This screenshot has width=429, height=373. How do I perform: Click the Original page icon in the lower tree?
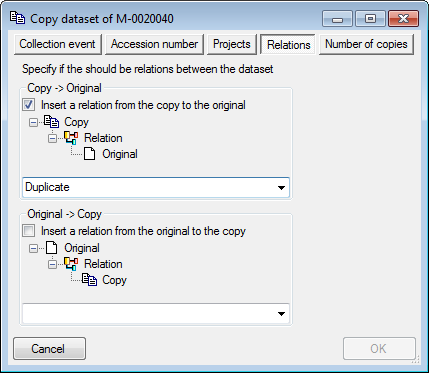(51, 248)
